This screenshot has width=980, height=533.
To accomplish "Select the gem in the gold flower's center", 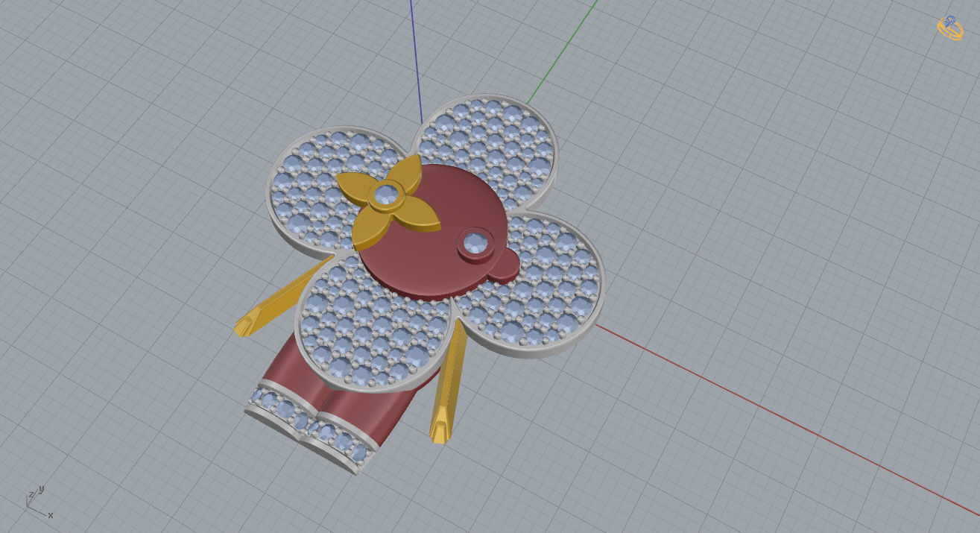I will click(x=386, y=195).
